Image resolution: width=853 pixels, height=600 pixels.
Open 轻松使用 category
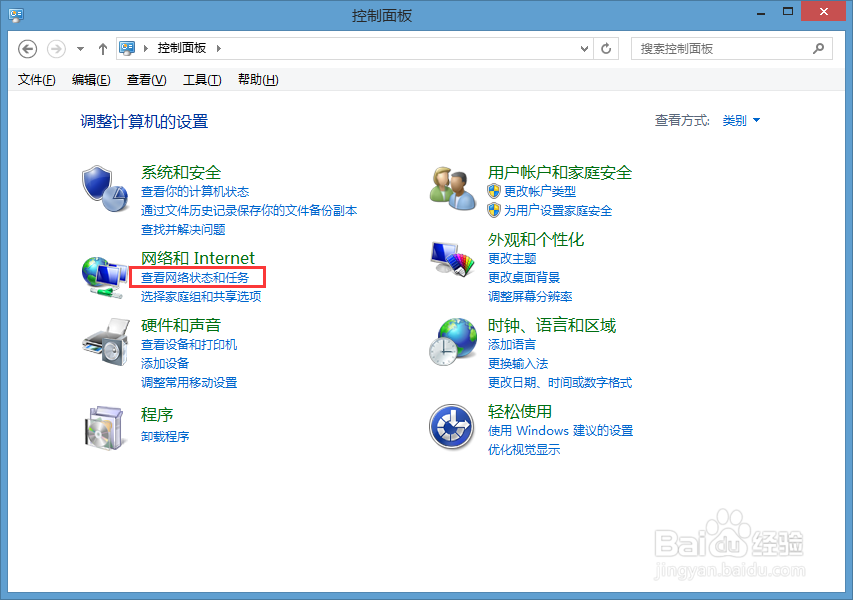[x=520, y=411]
